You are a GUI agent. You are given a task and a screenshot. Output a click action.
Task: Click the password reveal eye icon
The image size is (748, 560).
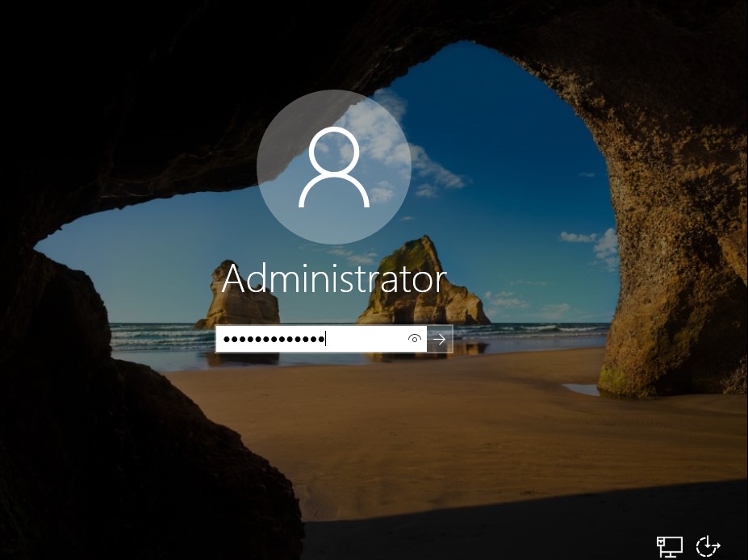[x=415, y=340]
